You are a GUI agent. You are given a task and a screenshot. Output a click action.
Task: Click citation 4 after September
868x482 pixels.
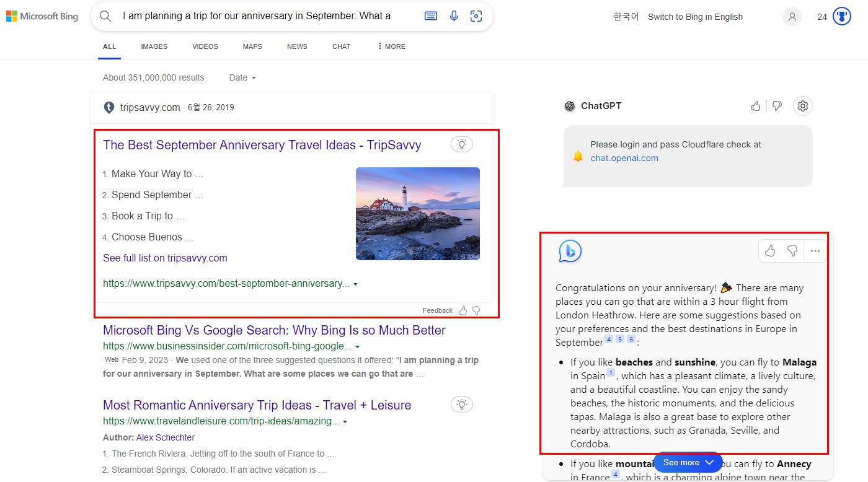609,339
